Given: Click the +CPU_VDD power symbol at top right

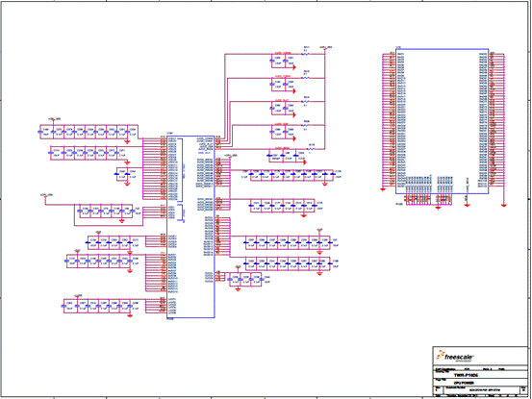Looking at the screenshot, I should 325,49.
